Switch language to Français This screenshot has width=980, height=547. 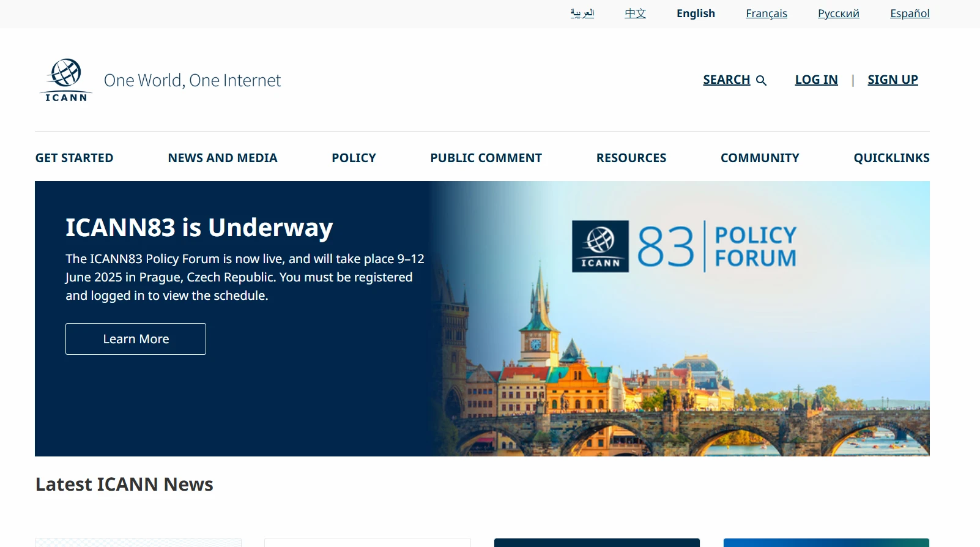[x=767, y=13]
